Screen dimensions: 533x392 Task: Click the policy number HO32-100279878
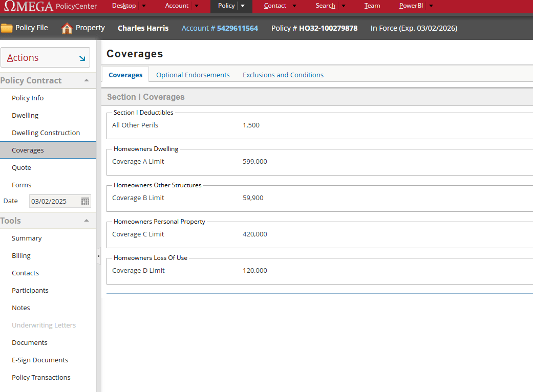[x=328, y=28]
